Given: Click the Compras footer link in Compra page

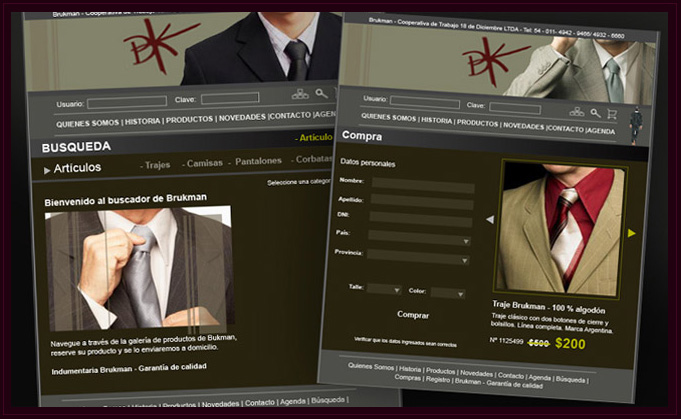Looking at the screenshot, I should pyautogui.click(x=407, y=377).
